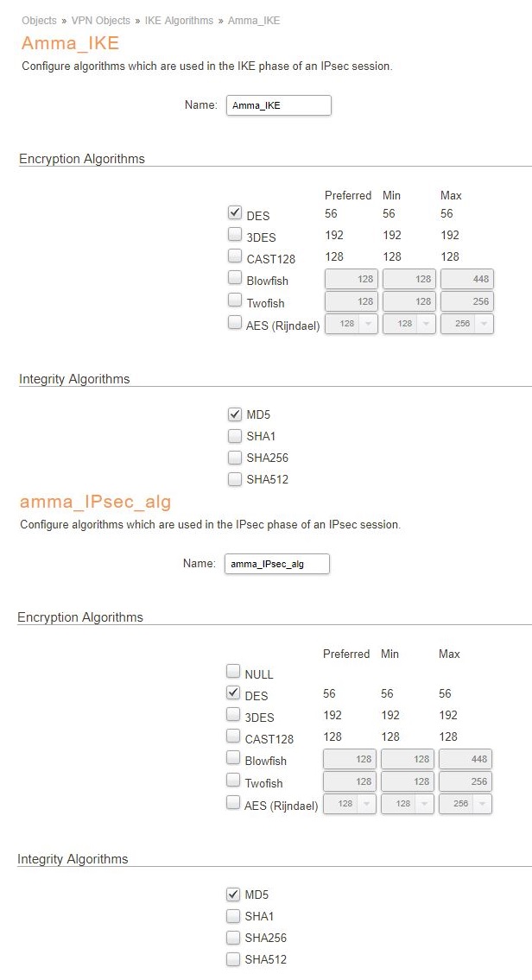Uncheck DES in IKE encryption algorithms

point(235,212)
